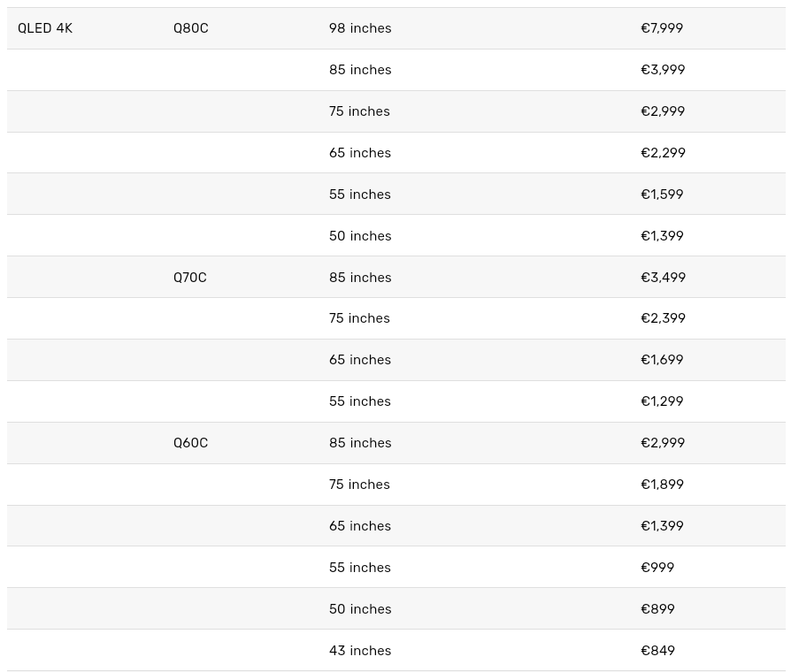Click the €1,899 price
This screenshot has width=791, height=672.
(662, 485)
